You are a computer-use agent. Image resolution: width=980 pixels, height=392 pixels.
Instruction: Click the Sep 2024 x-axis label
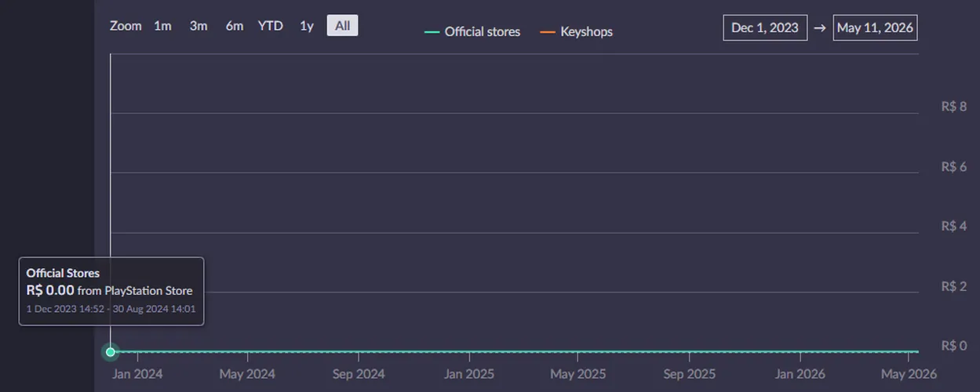pyautogui.click(x=359, y=374)
